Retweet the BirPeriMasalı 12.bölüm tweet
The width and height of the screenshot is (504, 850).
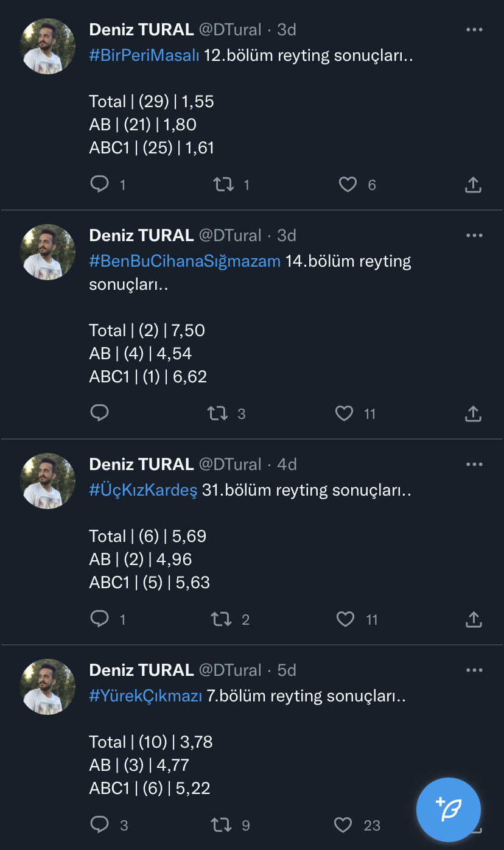223,184
